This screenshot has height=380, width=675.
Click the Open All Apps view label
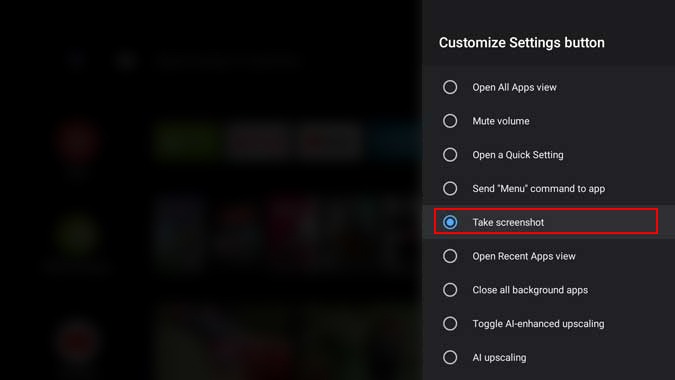[x=514, y=87]
